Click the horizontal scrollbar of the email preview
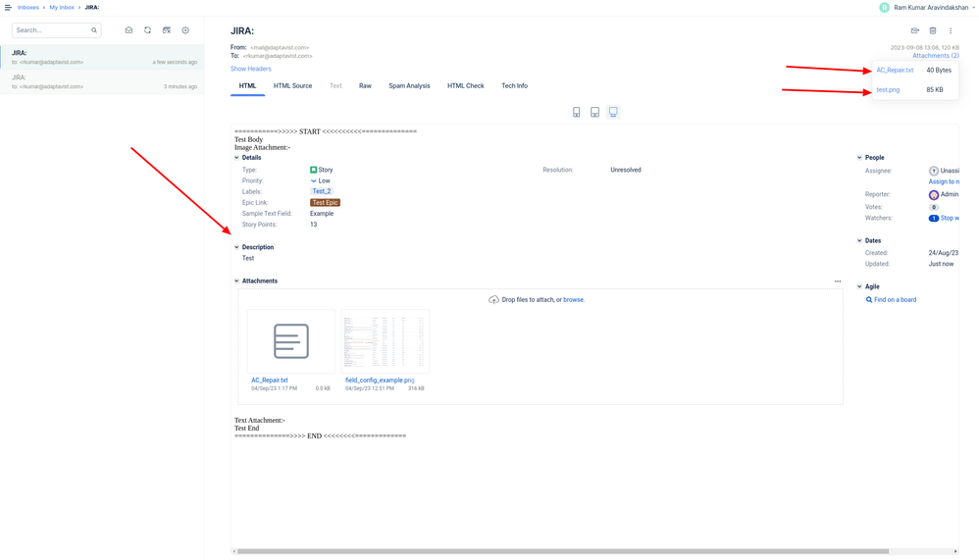 click(562, 551)
